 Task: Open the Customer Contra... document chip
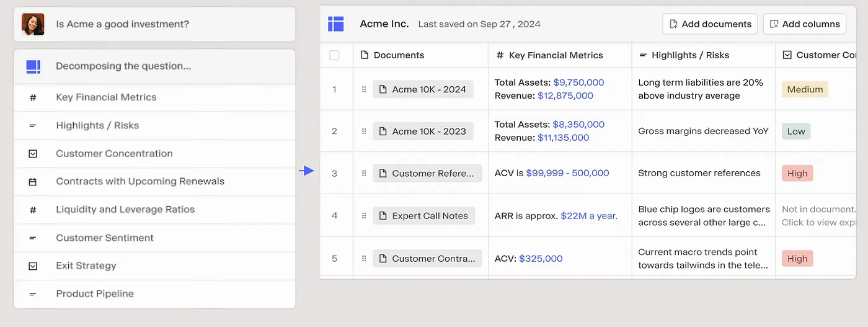pyautogui.click(x=427, y=259)
